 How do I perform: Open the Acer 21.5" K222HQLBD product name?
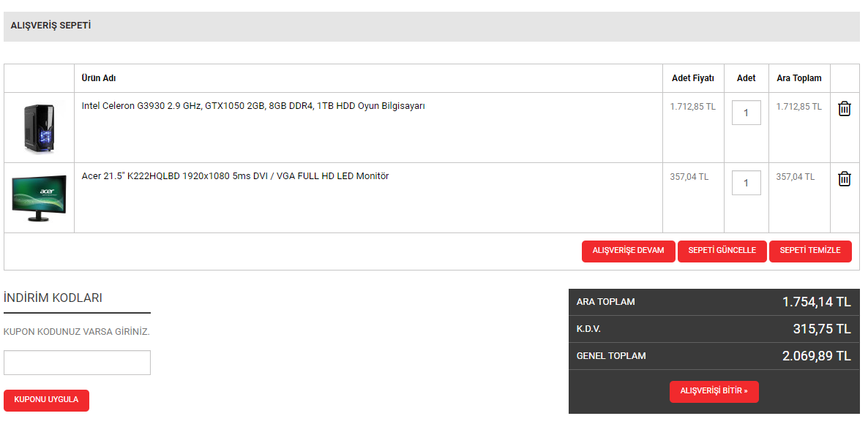235,176
